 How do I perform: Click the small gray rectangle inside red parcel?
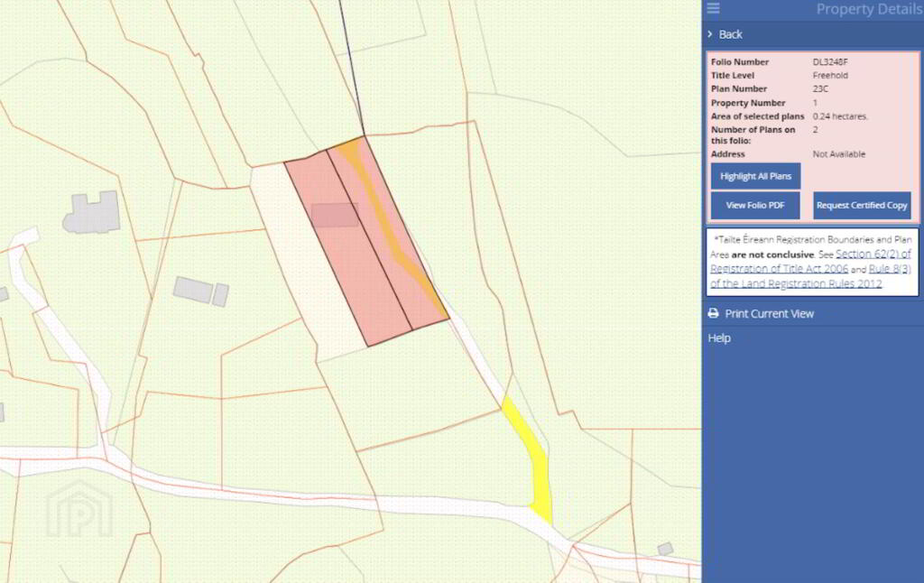tap(334, 215)
